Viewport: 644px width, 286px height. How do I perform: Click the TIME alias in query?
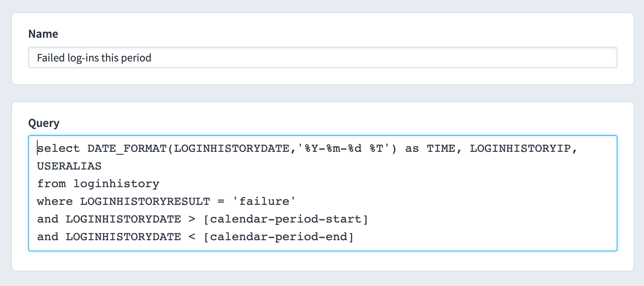pos(441,149)
